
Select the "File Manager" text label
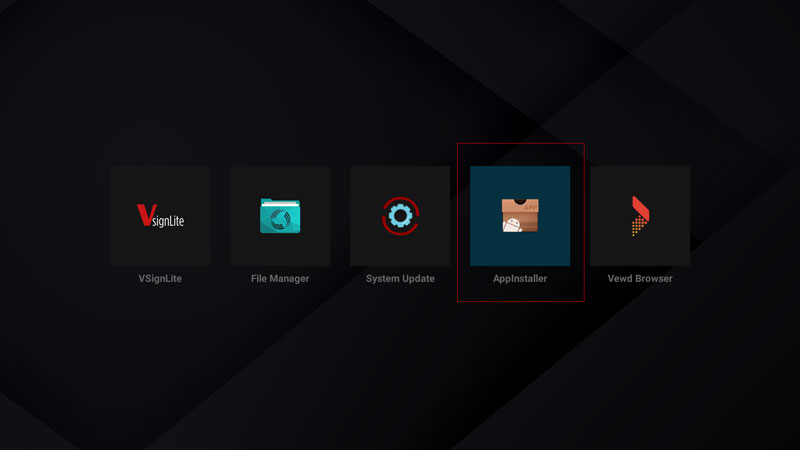280,278
